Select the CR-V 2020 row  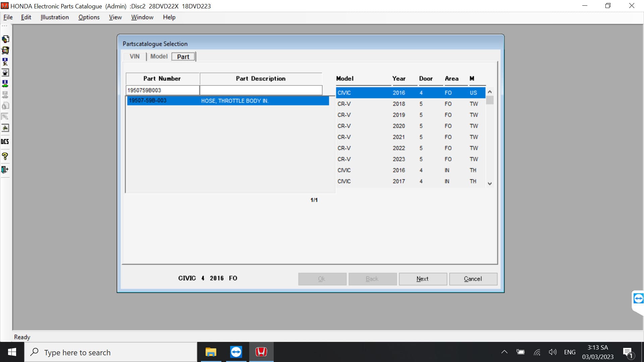(x=411, y=126)
